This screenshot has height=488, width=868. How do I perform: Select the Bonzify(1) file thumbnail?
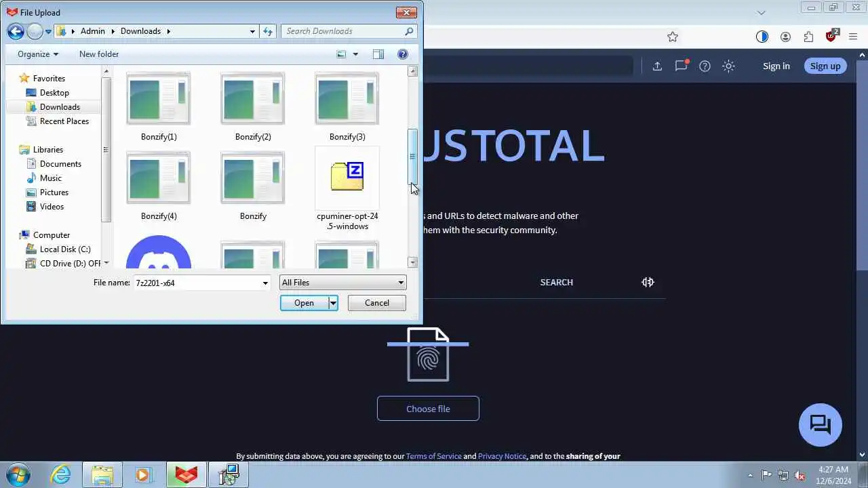tap(159, 99)
